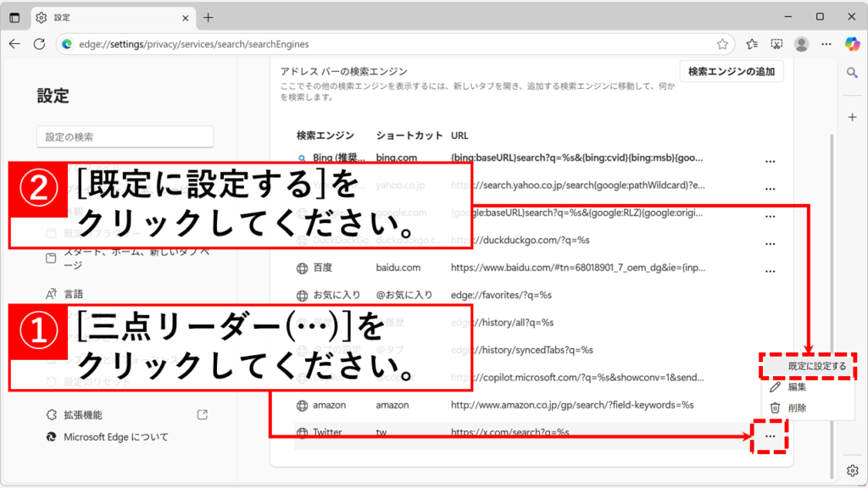The width and height of the screenshot is (868, 488).
Task: Click the edge://favorites URL text
Action: [501, 295]
